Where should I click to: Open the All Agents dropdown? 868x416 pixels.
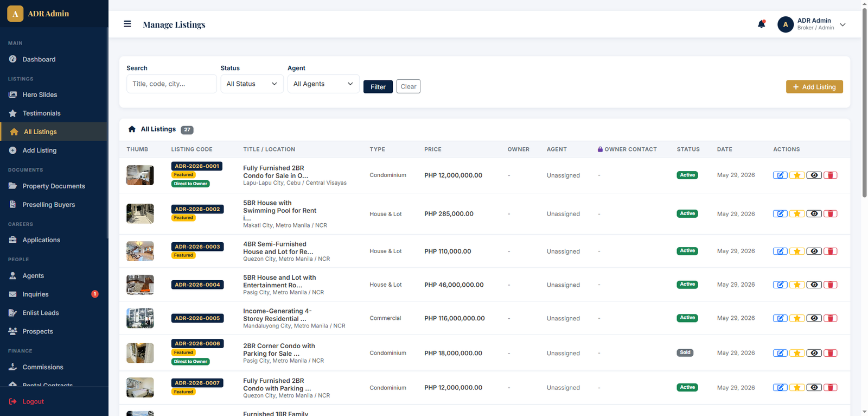(x=323, y=84)
